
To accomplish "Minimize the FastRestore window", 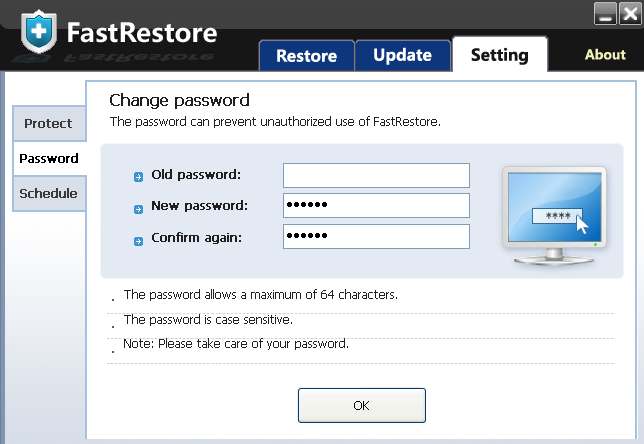I will point(606,13).
